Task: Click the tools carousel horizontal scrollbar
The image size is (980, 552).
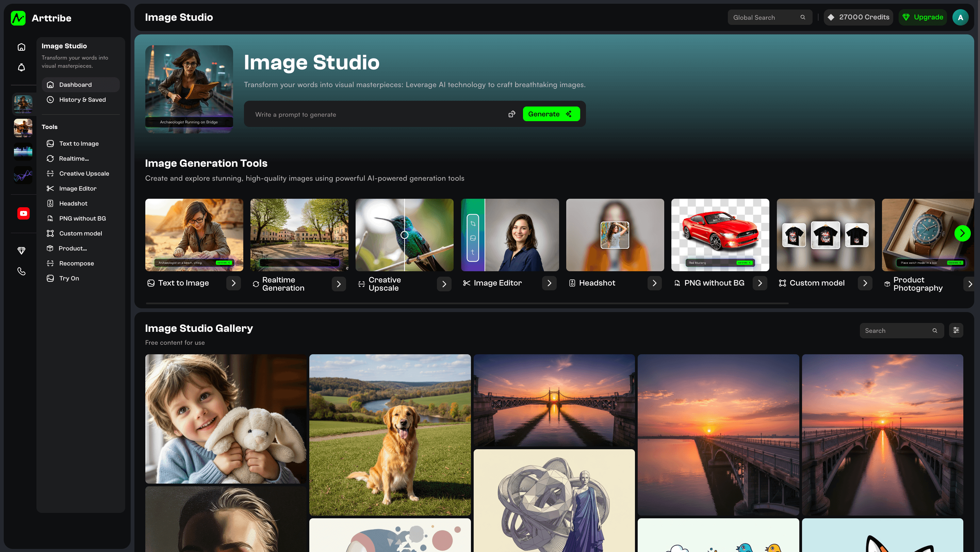Action: click(x=467, y=303)
